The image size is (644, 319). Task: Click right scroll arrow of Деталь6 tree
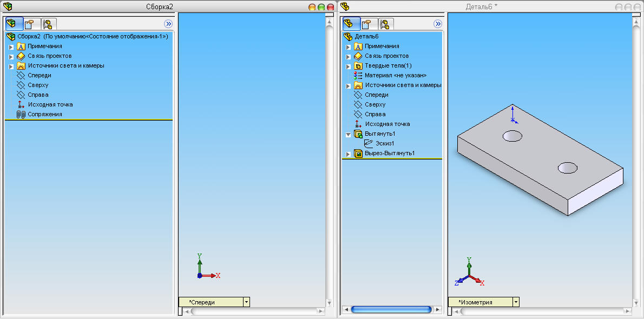point(438,310)
